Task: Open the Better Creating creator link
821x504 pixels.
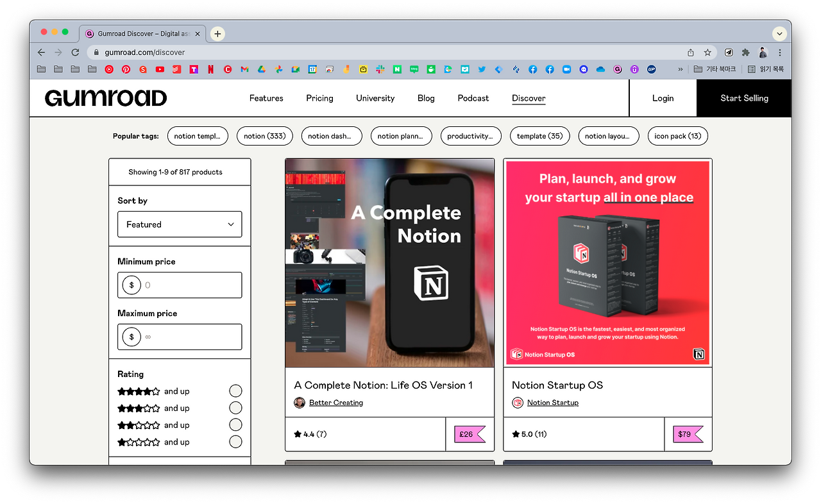Action: pos(336,403)
